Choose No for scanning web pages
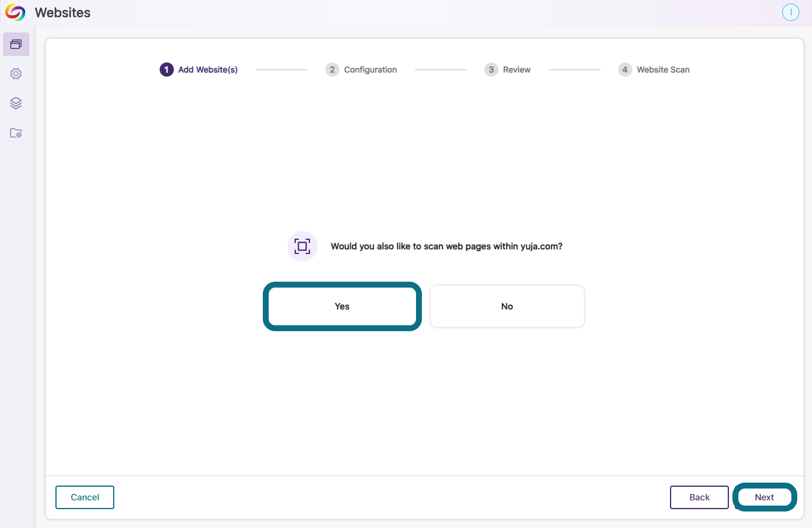This screenshot has height=528, width=812. pyautogui.click(x=507, y=306)
